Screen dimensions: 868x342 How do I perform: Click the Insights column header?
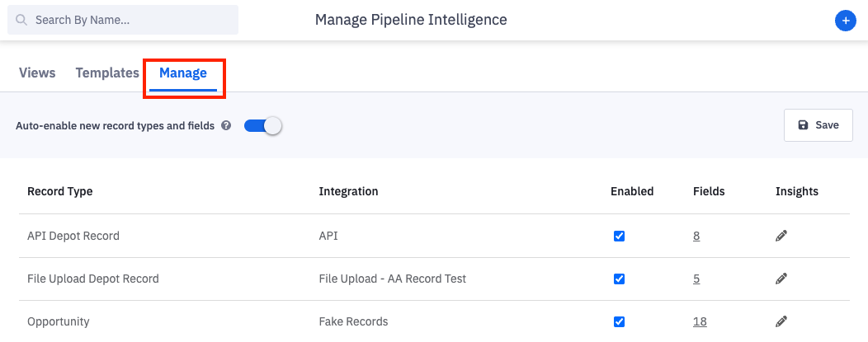tap(797, 192)
